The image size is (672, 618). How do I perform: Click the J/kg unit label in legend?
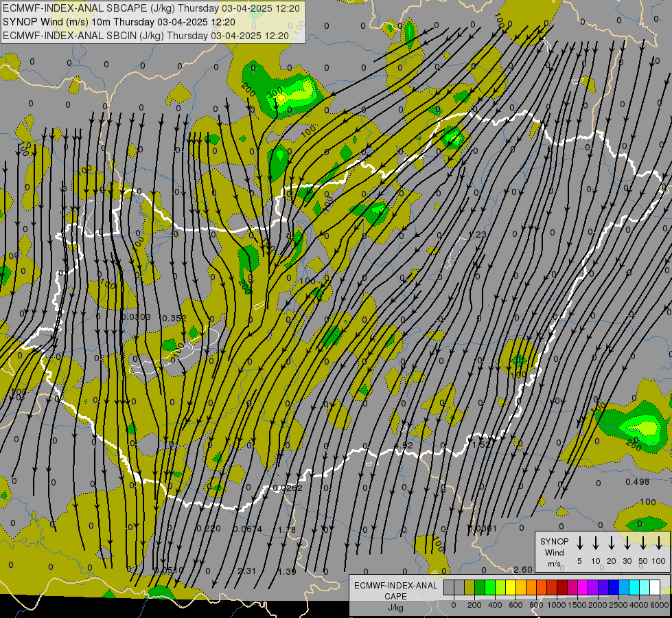pyautogui.click(x=395, y=608)
